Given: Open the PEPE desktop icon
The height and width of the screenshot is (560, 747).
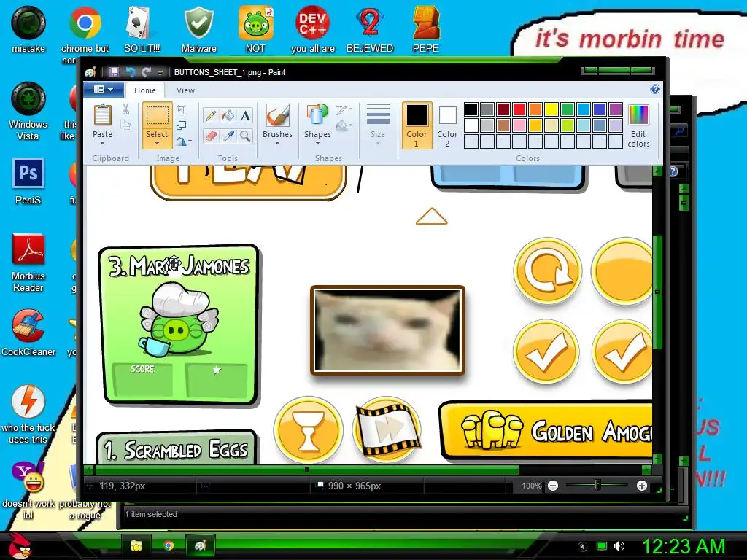Looking at the screenshot, I should click(x=425, y=29).
